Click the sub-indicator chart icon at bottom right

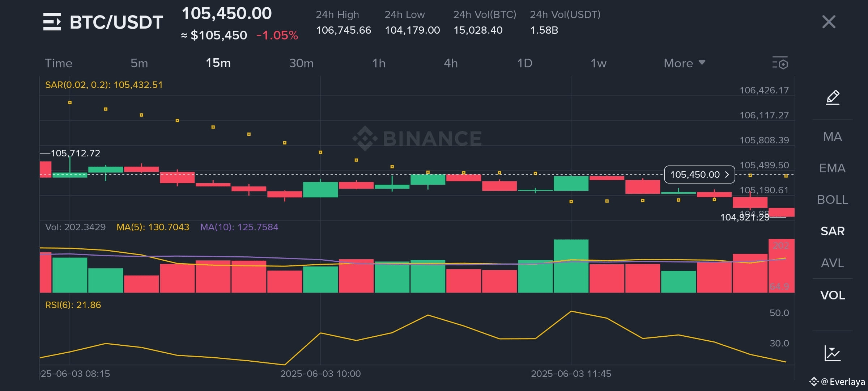(x=832, y=353)
